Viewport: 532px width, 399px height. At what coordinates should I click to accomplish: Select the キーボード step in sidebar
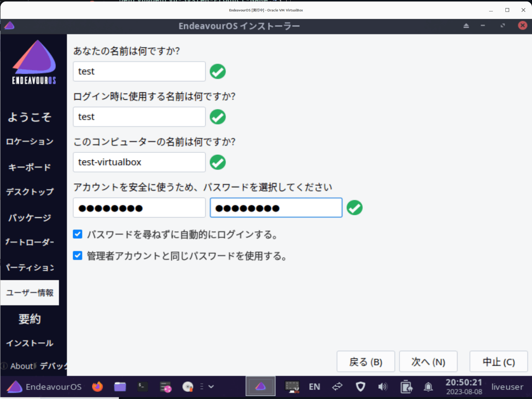(x=30, y=167)
